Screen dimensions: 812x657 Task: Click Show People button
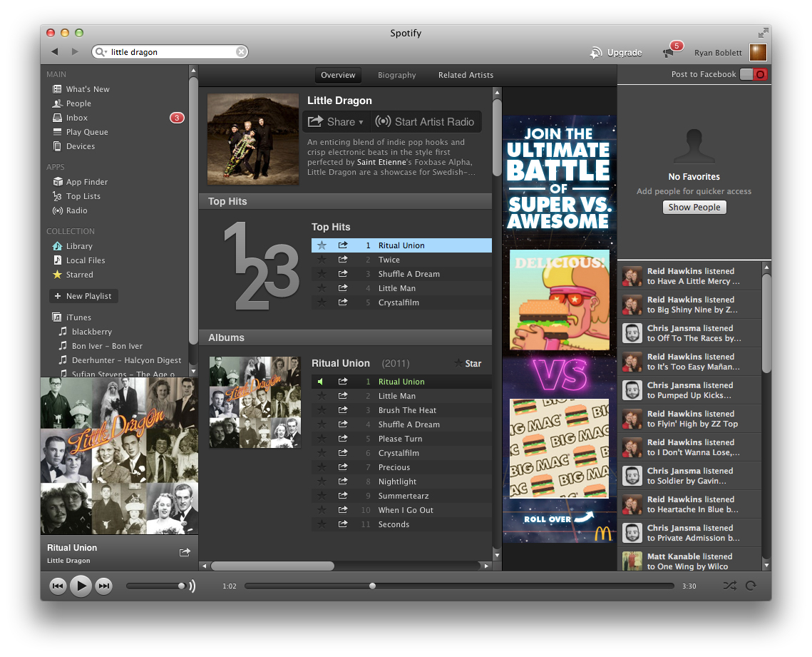[x=694, y=208]
